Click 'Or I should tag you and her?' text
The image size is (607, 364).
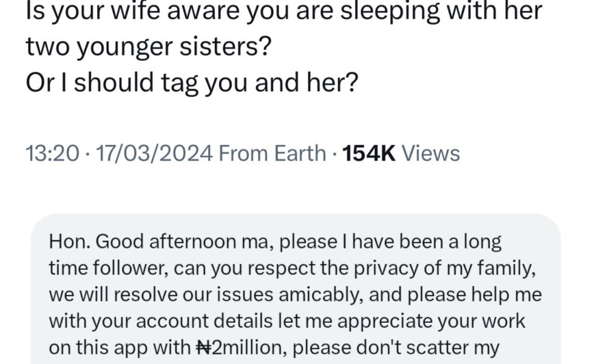pyautogui.click(x=192, y=83)
